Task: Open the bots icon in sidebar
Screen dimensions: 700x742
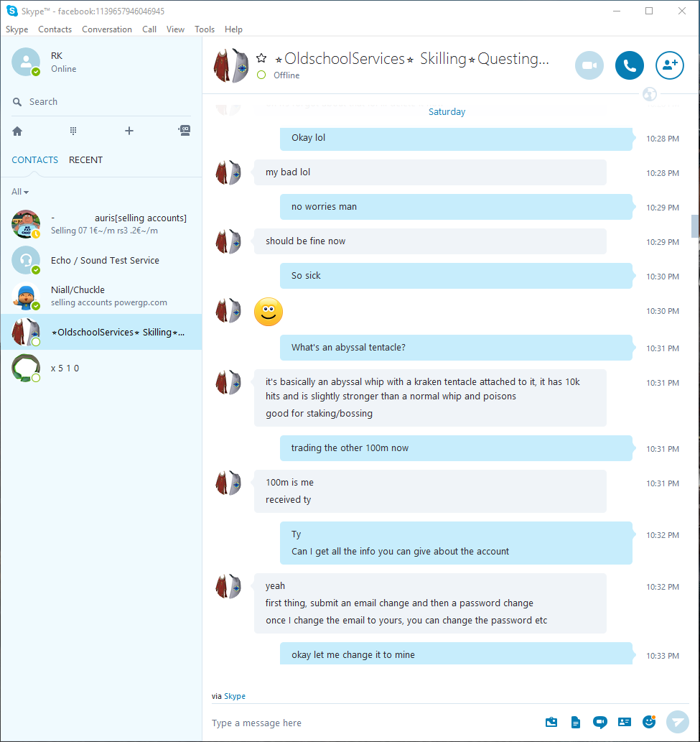Action: (185, 131)
